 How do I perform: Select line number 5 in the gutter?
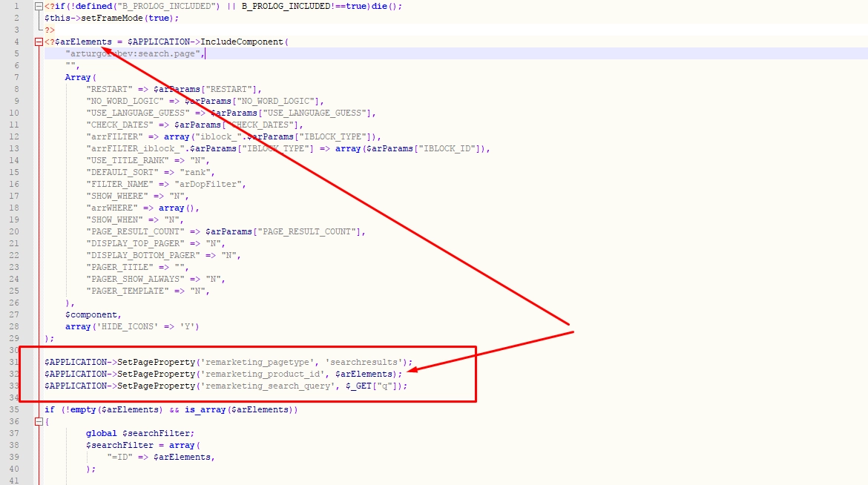point(16,53)
